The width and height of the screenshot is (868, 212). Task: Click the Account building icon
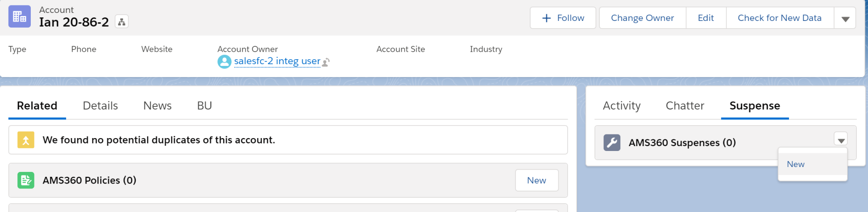pyautogui.click(x=20, y=16)
